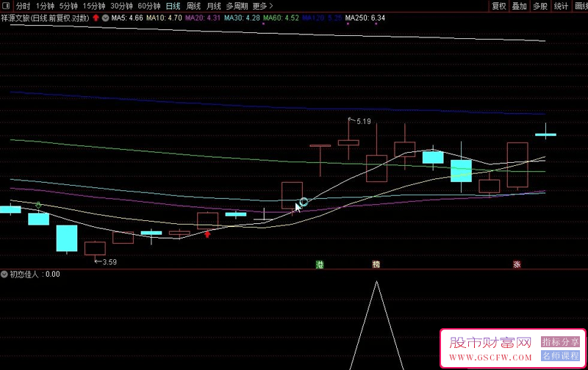Click the 多股 multi-stock button

(540, 6)
